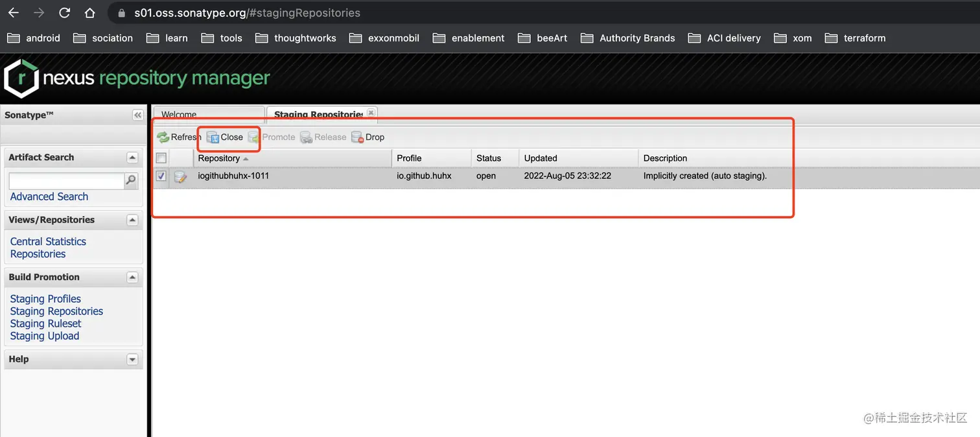Click the Close staging repository button
This screenshot has height=437, width=980.
point(225,137)
